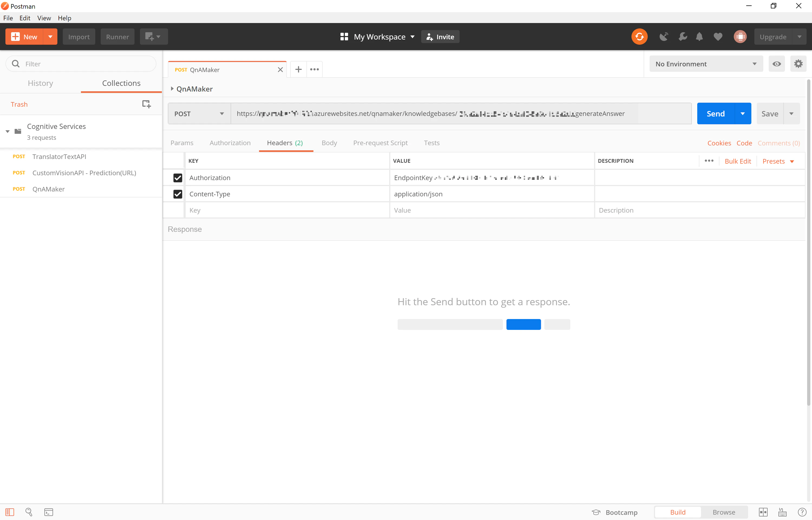
Task: Click the sidebar Filter search field
Action: (x=81, y=63)
